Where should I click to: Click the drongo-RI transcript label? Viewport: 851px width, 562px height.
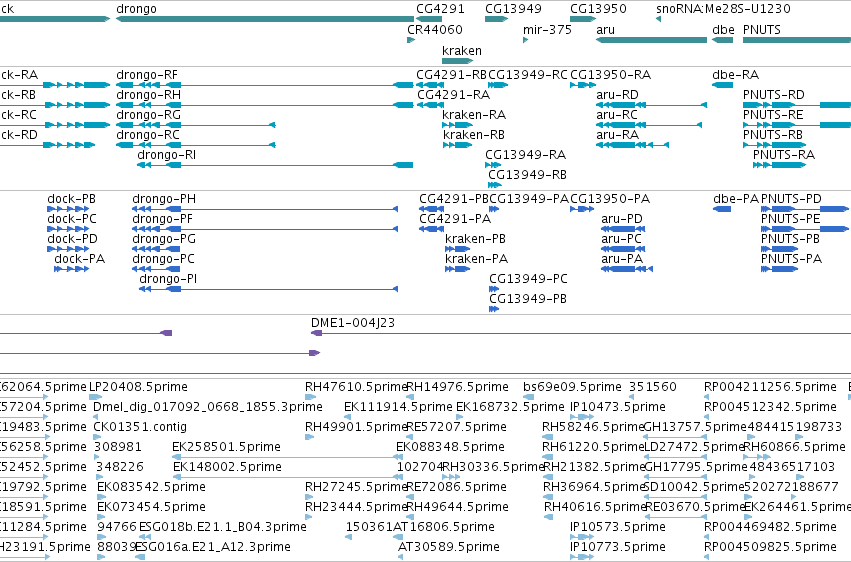click(166, 155)
